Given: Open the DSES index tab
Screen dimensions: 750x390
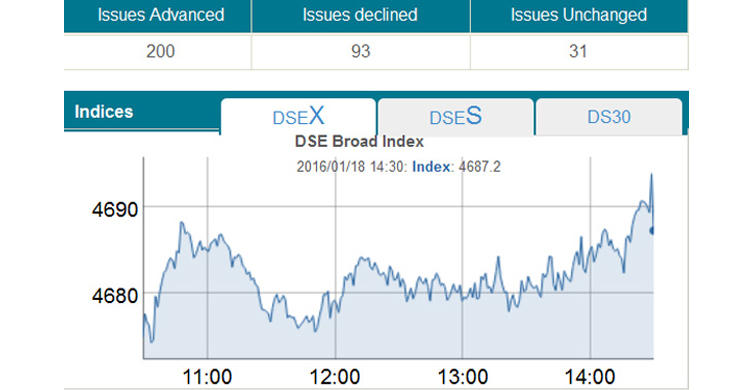Looking at the screenshot, I should 455,117.
